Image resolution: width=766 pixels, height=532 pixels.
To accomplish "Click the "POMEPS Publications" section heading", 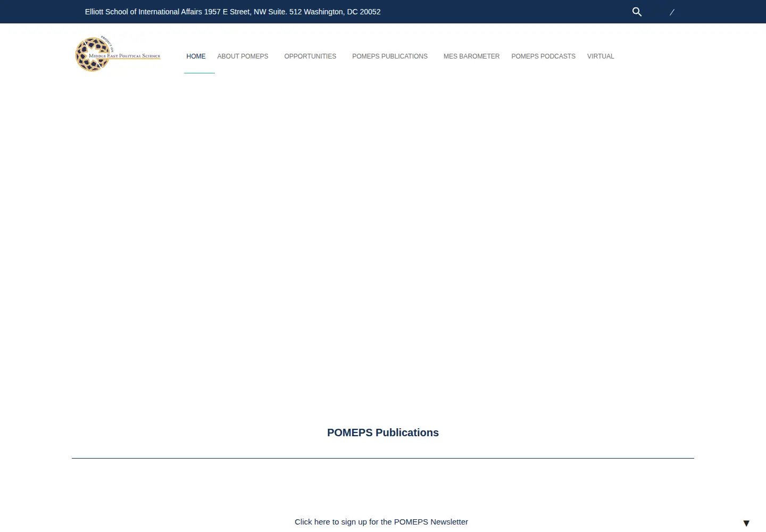I will (x=383, y=433).
